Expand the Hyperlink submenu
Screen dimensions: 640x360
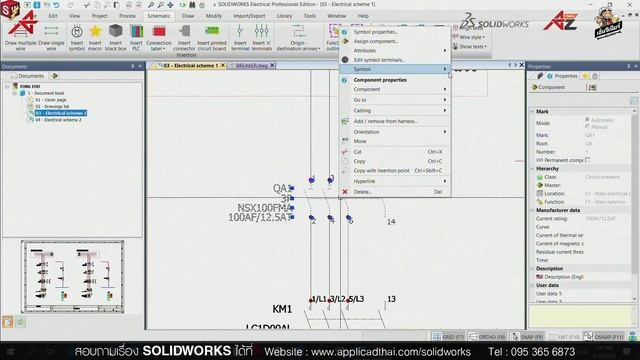pyautogui.click(x=395, y=181)
